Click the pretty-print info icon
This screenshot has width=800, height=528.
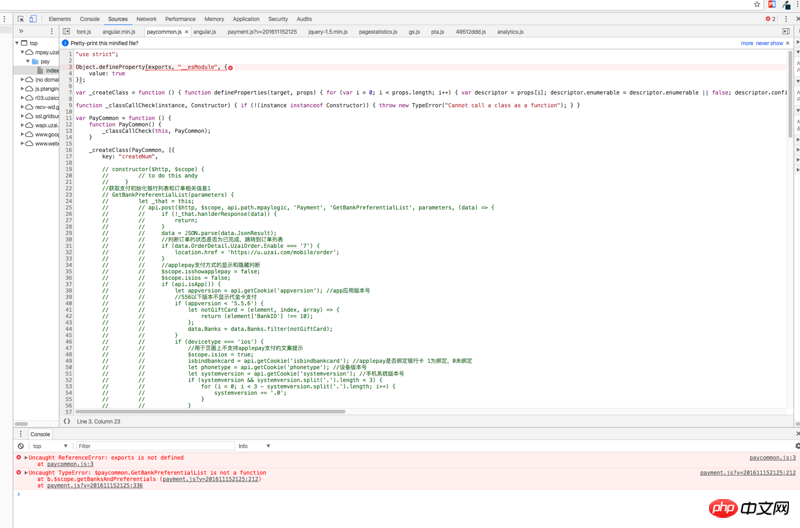(65, 43)
